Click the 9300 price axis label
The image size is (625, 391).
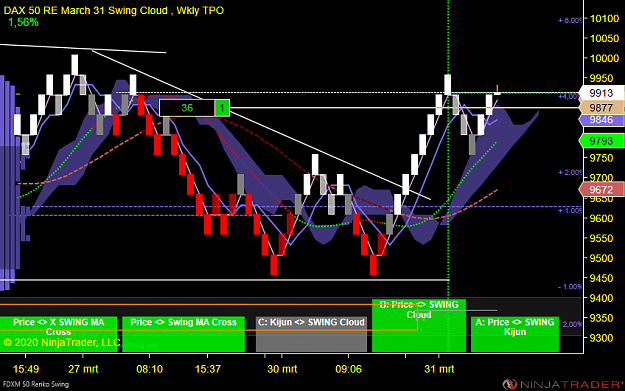601,338
